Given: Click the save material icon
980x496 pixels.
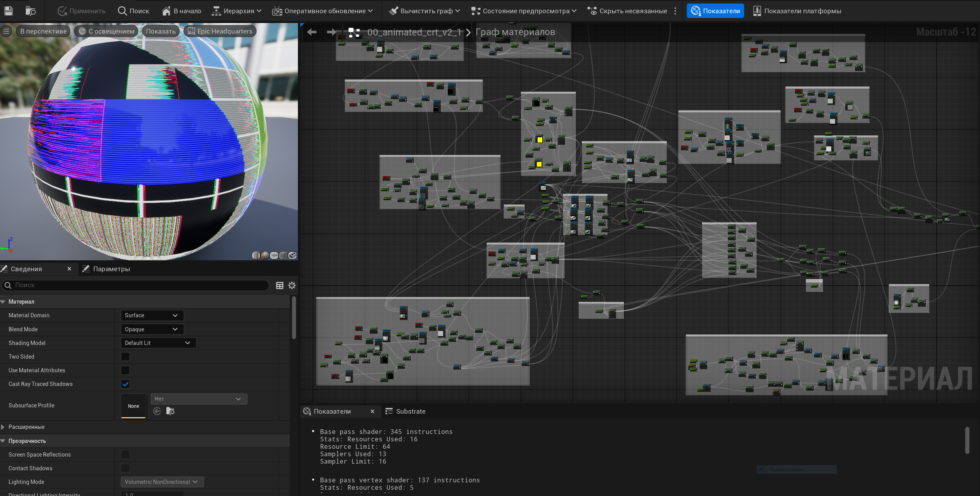Looking at the screenshot, I should 8,11.
